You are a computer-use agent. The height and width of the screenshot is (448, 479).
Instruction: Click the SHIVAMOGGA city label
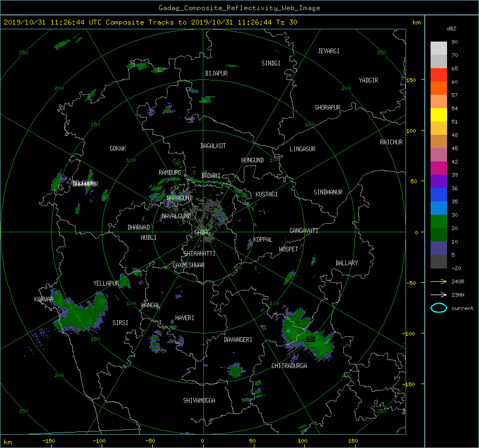[199, 401]
